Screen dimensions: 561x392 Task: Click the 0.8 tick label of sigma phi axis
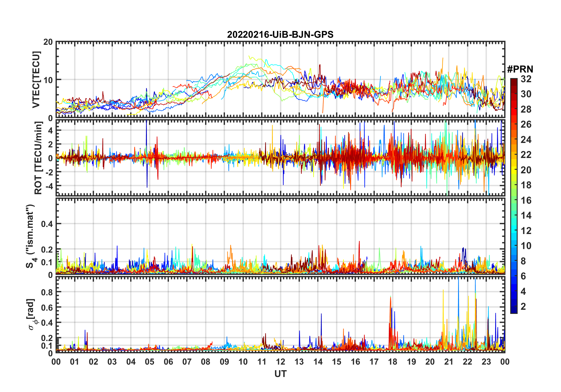point(47,292)
